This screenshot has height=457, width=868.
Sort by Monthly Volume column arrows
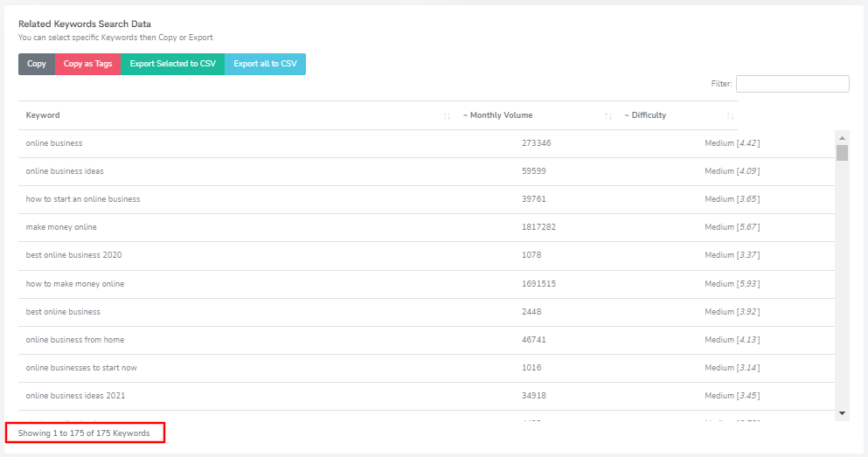(608, 115)
